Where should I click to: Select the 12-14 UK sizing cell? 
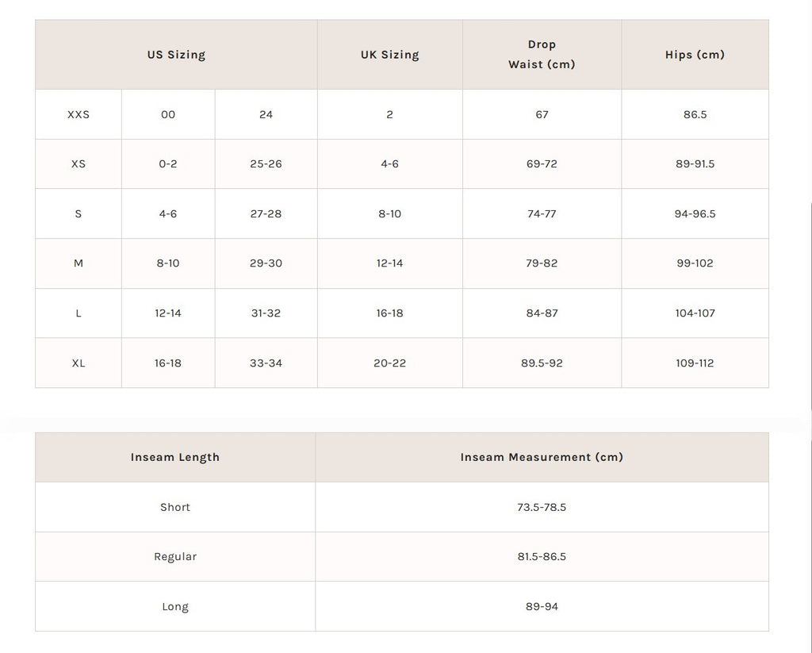(389, 263)
